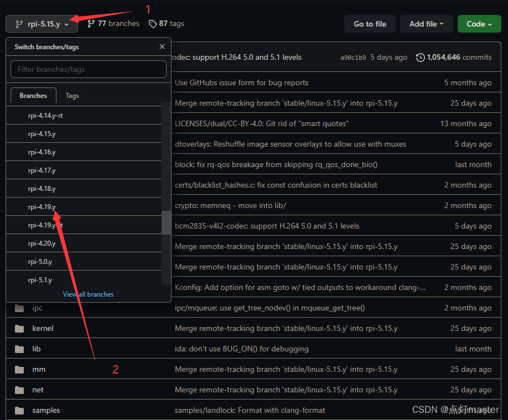Select branch rpi-4.17.y
This screenshot has height=420, width=508.
pyautogui.click(x=84, y=170)
